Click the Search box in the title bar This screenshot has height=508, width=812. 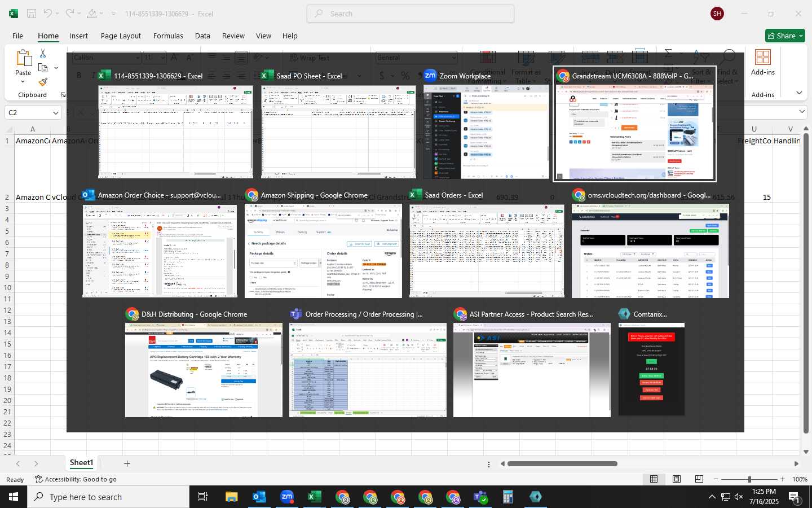click(411, 14)
